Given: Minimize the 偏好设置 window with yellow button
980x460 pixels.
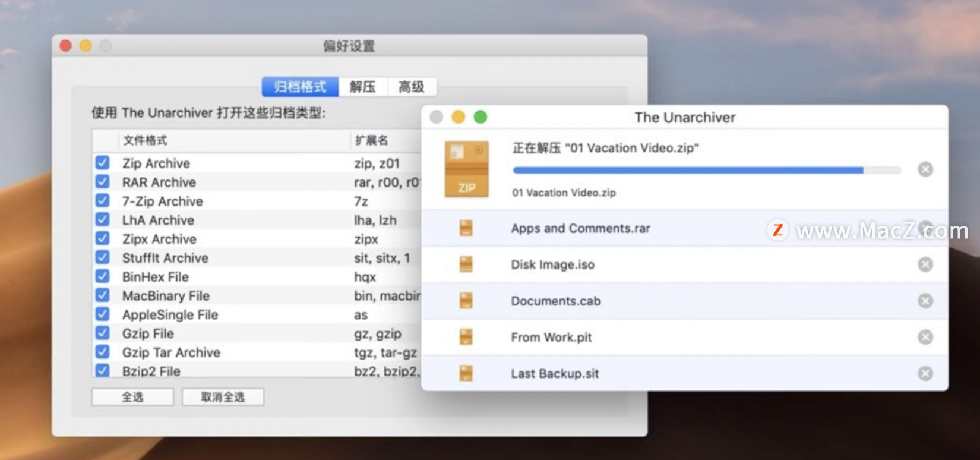Looking at the screenshot, I should (86, 46).
